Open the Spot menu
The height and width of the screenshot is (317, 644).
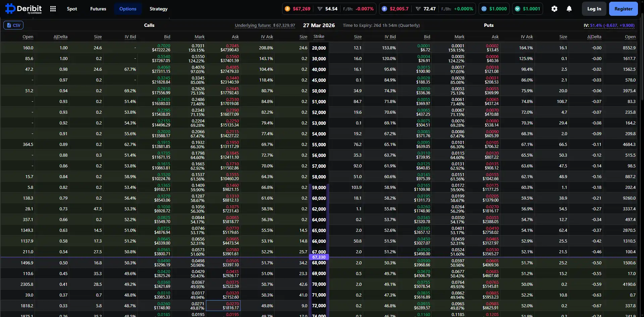[72, 9]
